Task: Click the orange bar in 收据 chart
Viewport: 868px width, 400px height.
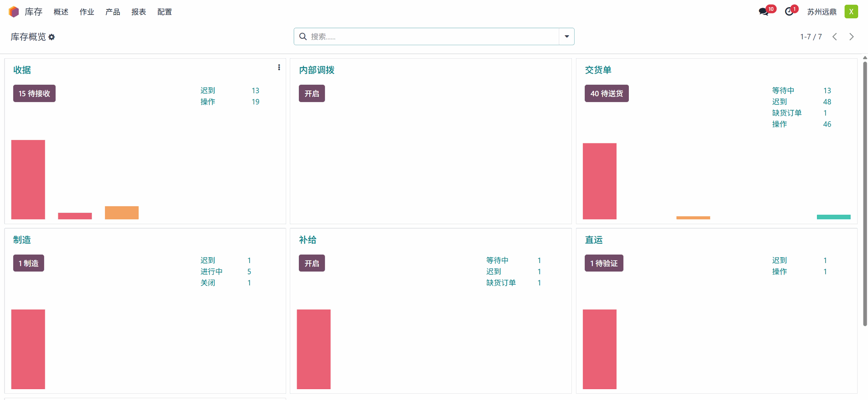Action: click(x=122, y=212)
